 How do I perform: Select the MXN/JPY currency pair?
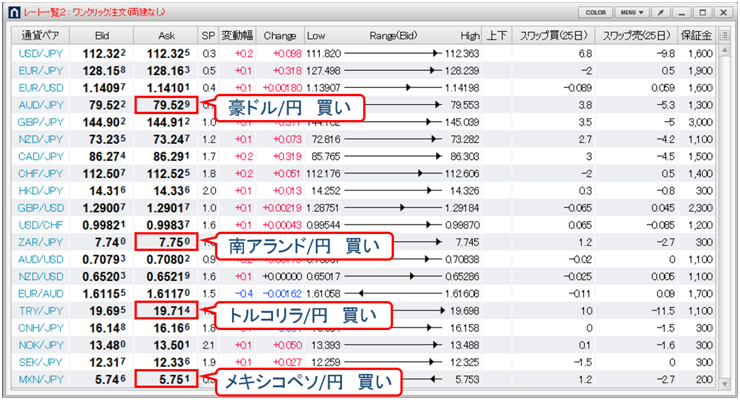click(x=41, y=379)
